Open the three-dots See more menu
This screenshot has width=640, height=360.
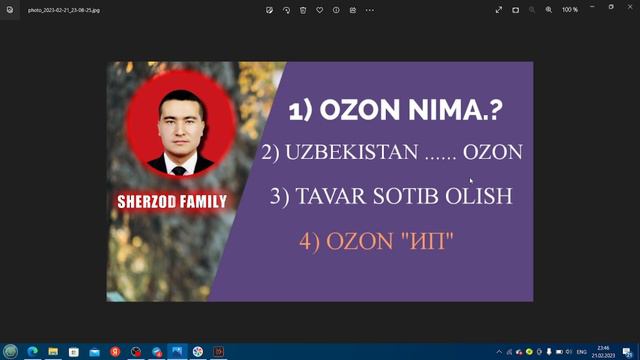tap(370, 10)
